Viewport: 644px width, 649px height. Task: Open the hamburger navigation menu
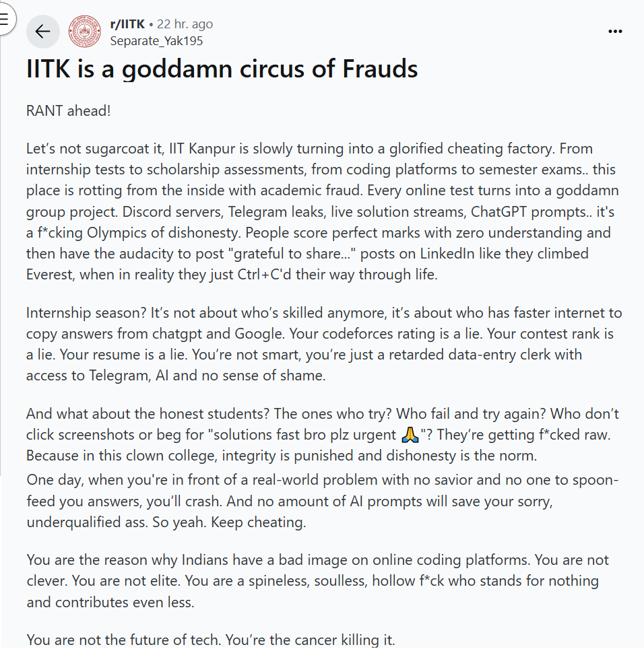click(4, 19)
